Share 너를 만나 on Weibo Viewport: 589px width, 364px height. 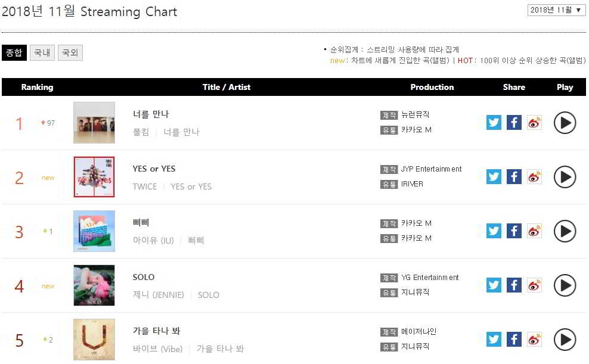534,123
